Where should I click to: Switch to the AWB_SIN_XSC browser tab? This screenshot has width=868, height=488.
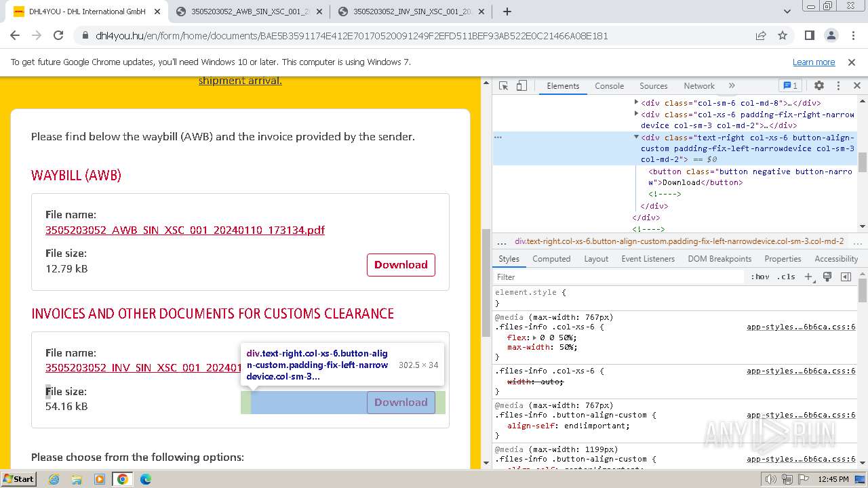coord(248,12)
